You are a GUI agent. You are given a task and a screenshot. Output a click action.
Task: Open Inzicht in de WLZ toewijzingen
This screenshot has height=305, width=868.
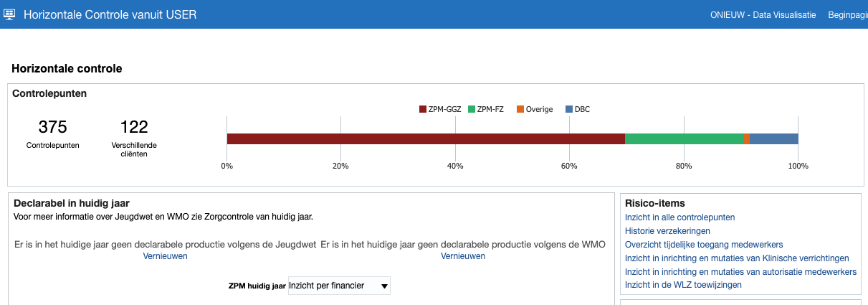click(683, 285)
